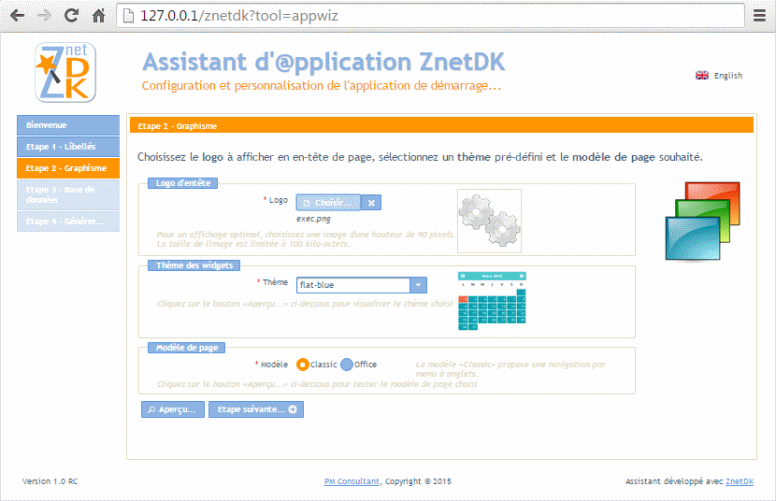The image size is (776, 501).
Task: Click the Aperçu... preview button
Action: 173,409
